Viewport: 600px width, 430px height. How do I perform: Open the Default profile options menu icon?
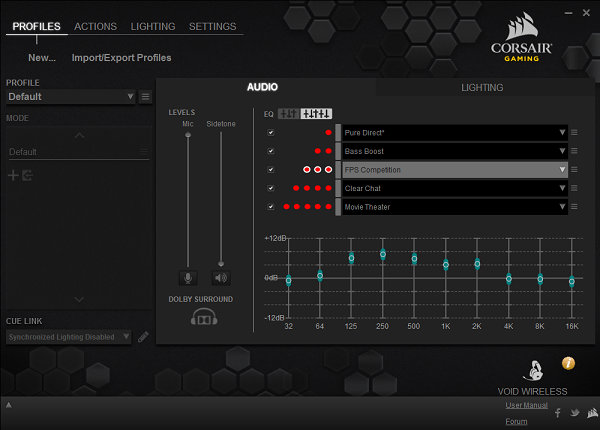pyautogui.click(x=145, y=97)
